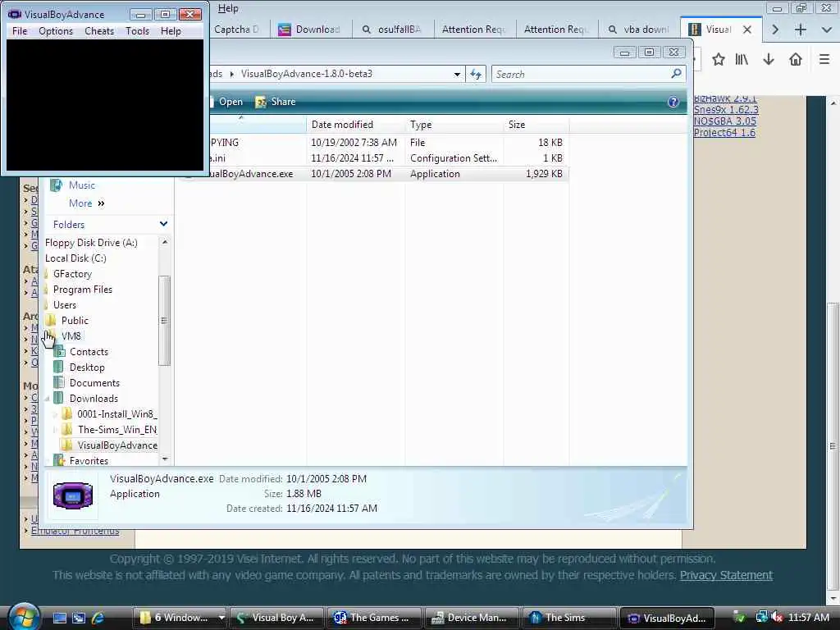The height and width of the screenshot is (630, 840).
Task: Select Program Files folder in tree
Action: pos(83,290)
